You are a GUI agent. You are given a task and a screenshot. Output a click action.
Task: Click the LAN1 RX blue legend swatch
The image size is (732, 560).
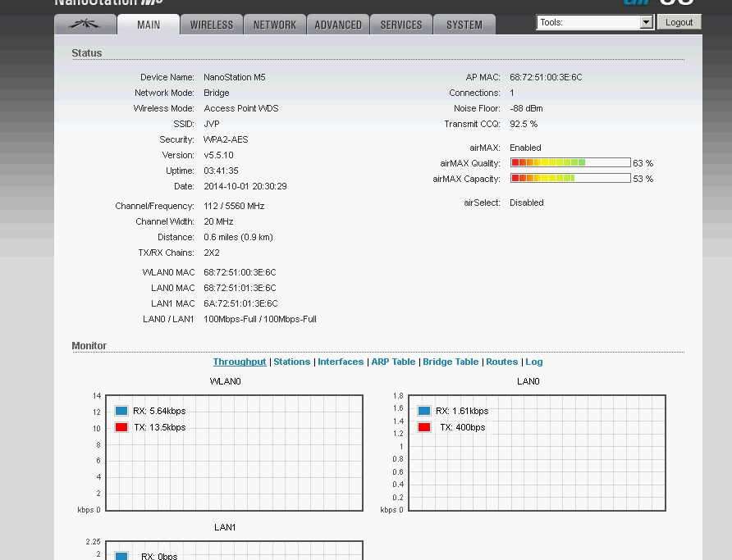point(121,556)
